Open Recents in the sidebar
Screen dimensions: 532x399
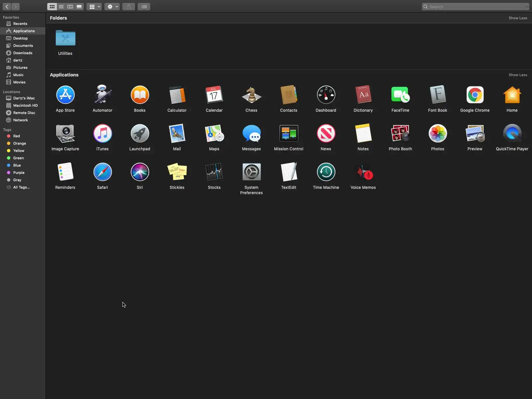coord(23,24)
